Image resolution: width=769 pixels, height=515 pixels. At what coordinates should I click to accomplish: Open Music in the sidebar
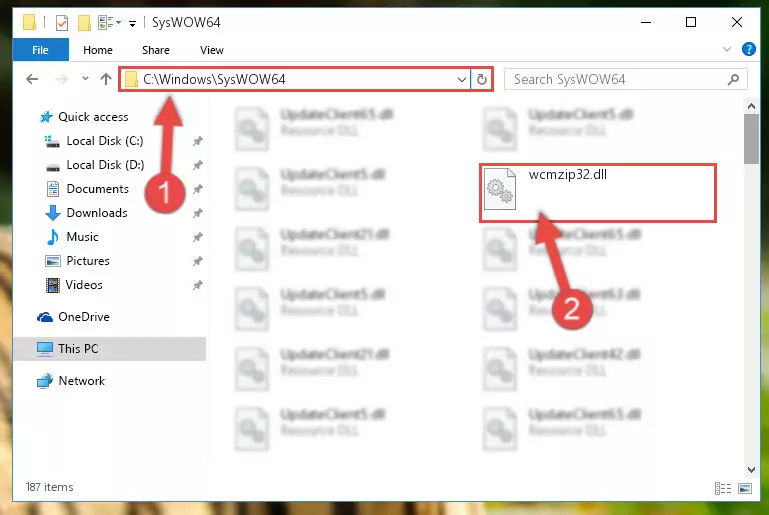(82, 237)
